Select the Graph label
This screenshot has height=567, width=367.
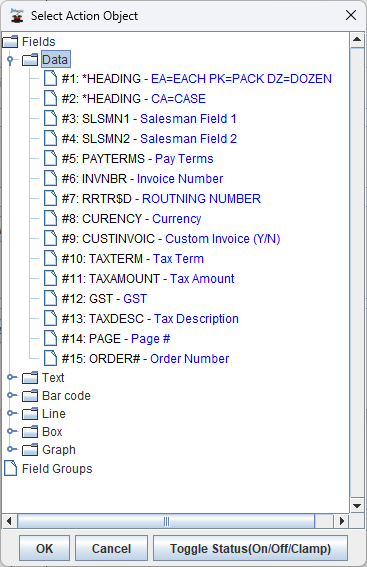coord(59,450)
